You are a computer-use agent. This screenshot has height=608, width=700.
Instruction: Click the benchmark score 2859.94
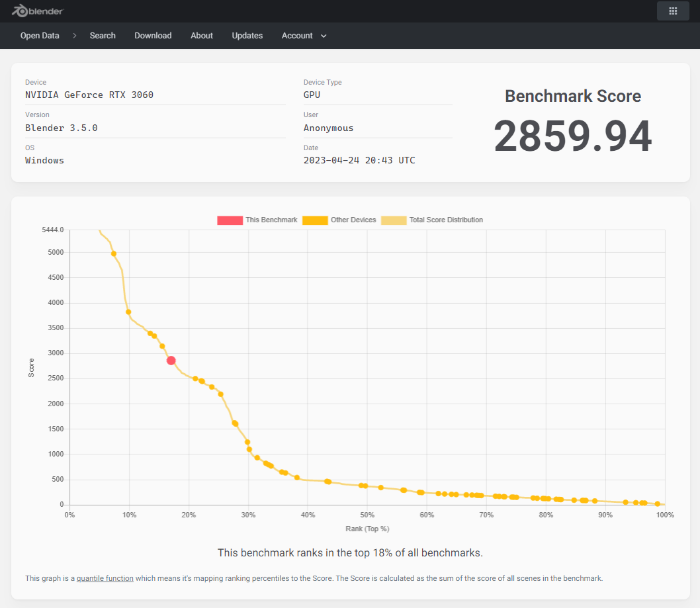coord(573,136)
